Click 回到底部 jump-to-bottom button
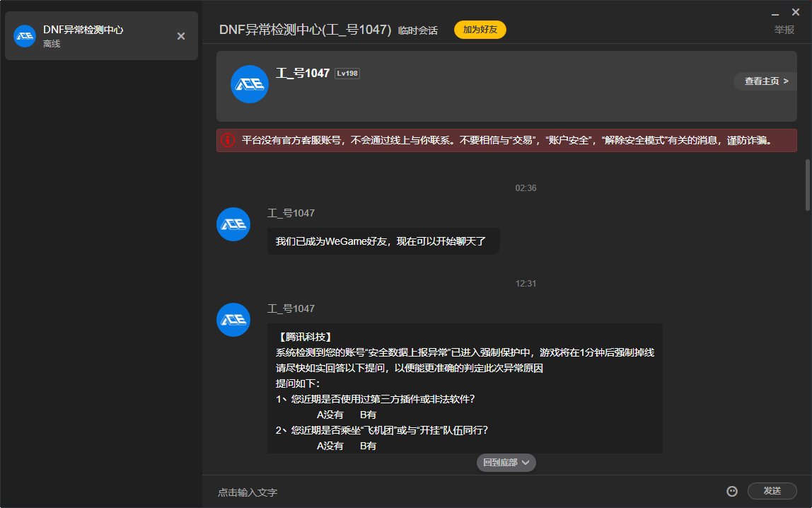812x508 pixels. point(506,463)
